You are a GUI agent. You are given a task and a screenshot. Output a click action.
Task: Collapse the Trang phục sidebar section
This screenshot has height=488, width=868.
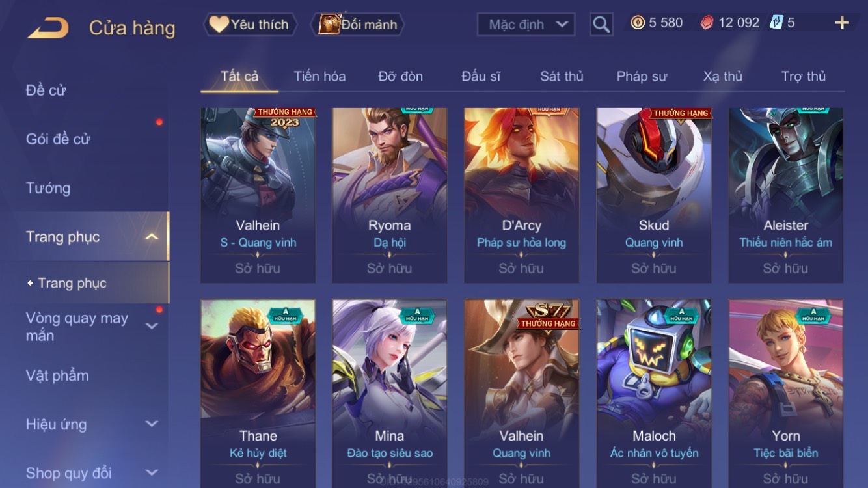[x=152, y=237]
